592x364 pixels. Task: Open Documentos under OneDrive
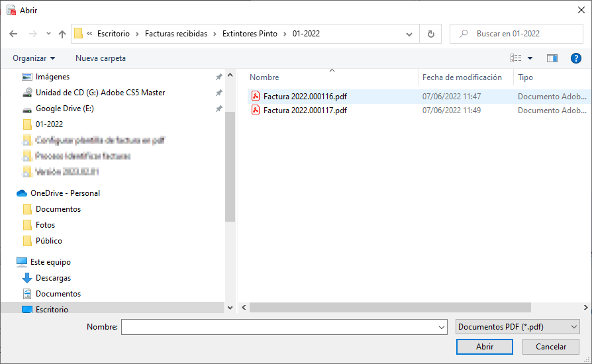click(x=58, y=209)
